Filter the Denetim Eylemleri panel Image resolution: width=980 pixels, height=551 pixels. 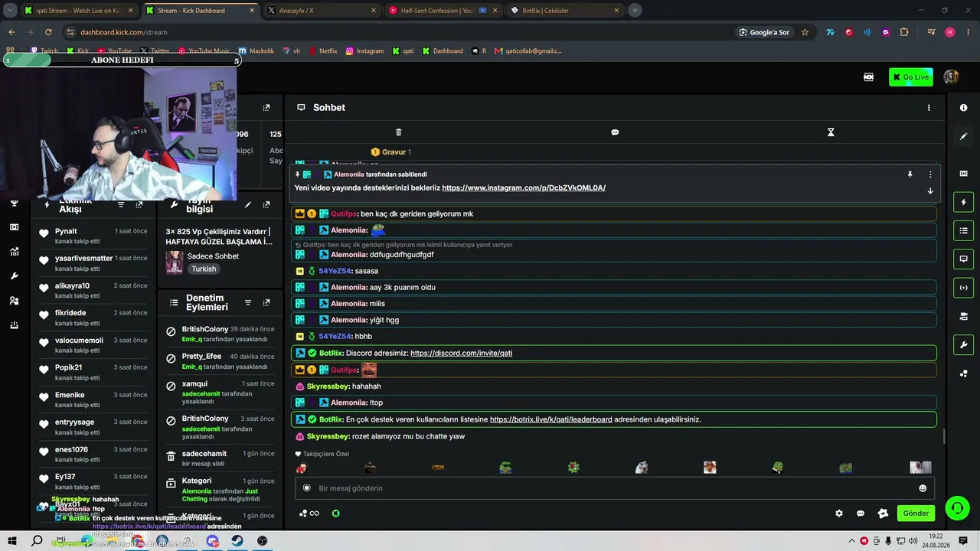pos(247,303)
